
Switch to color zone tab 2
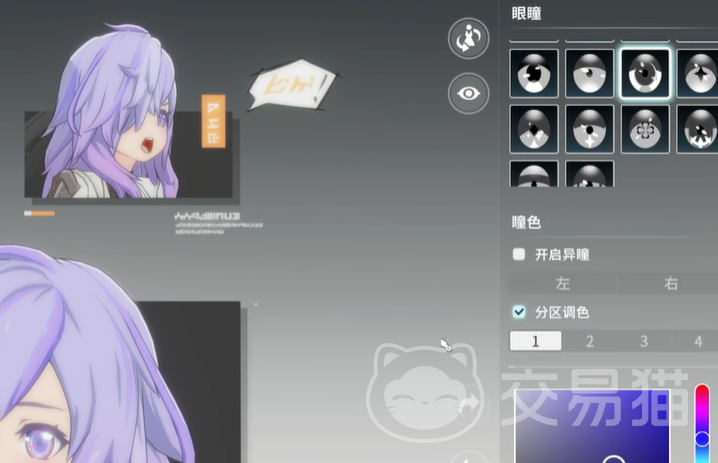590,341
